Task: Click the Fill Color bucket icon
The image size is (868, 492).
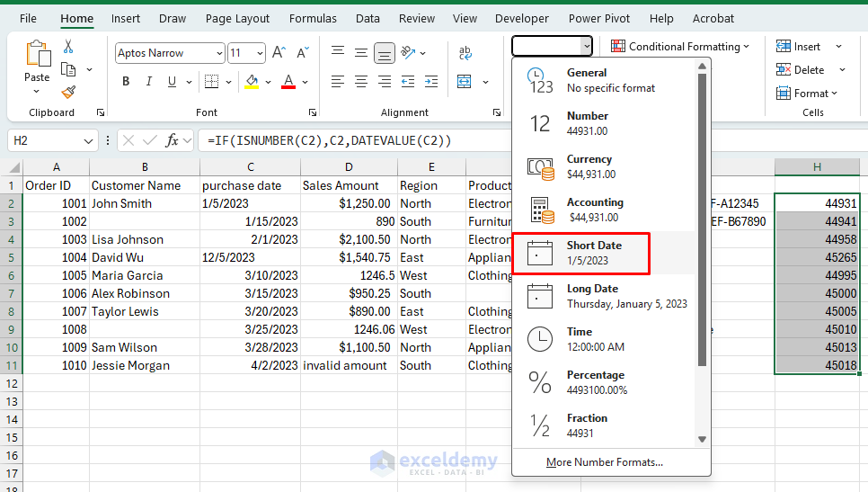Action: point(252,82)
